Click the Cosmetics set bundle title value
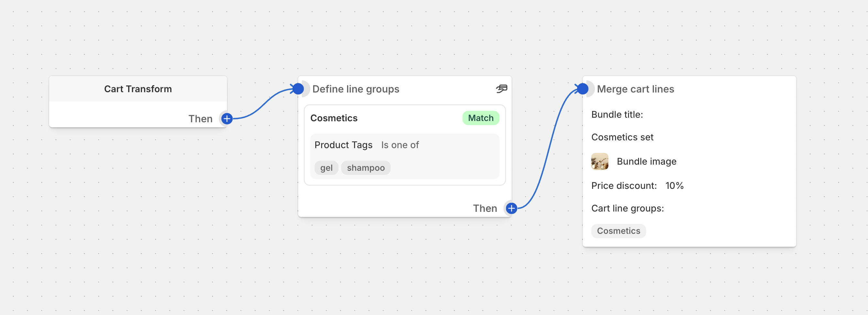The image size is (868, 315). coord(622,137)
